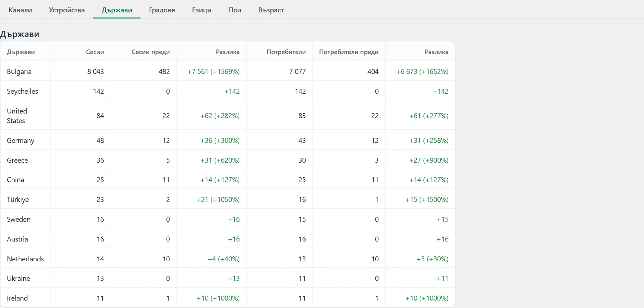
Task: Click the China row name
Action: point(16,180)
